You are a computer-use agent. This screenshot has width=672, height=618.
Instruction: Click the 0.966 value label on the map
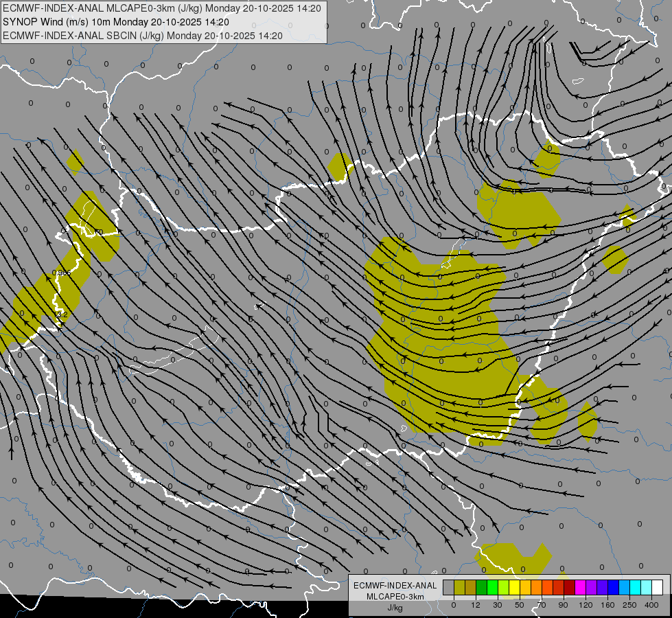[x=61, y=273]
